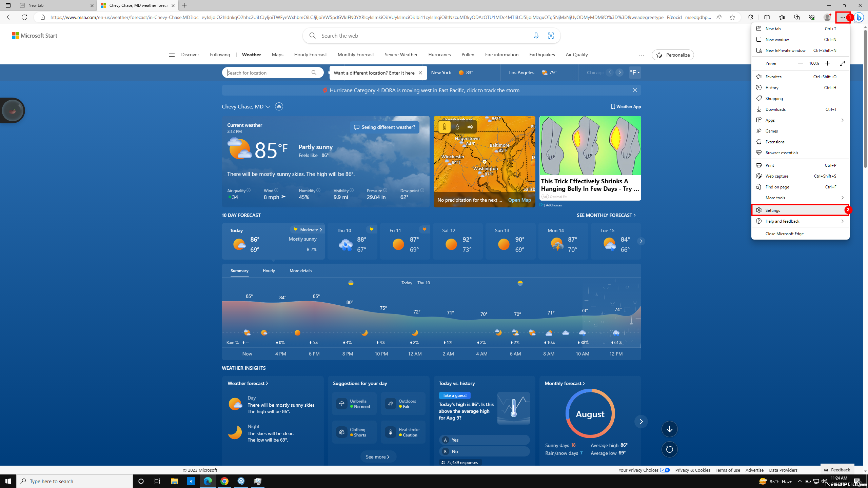Switch to the Hourly forecast tab
868x488 pixels.
tap(269, 271)
